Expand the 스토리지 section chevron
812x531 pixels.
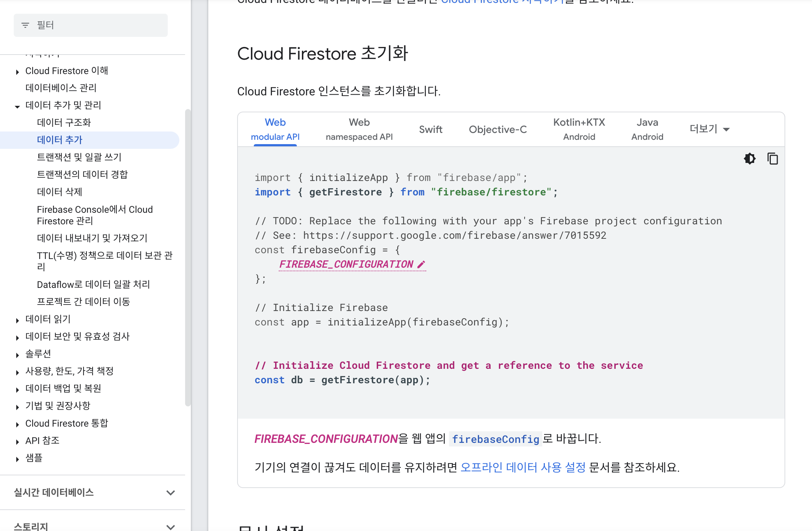coord(171,527)
